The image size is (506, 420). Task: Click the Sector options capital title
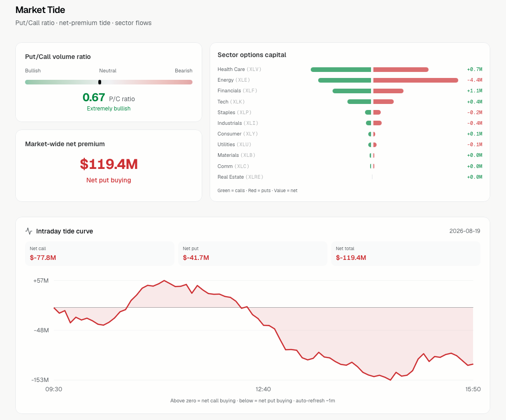252,55
